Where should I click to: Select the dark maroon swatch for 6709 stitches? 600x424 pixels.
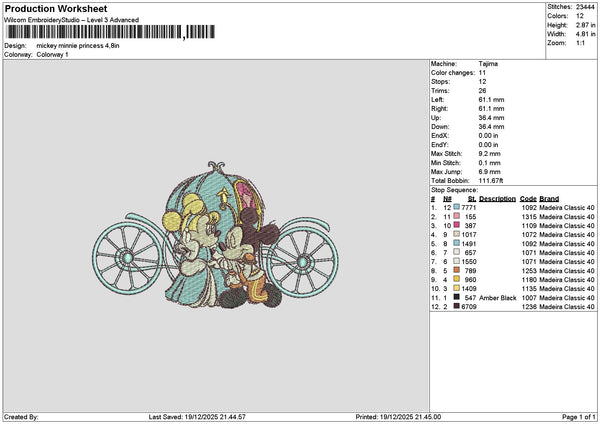(457, 307)
